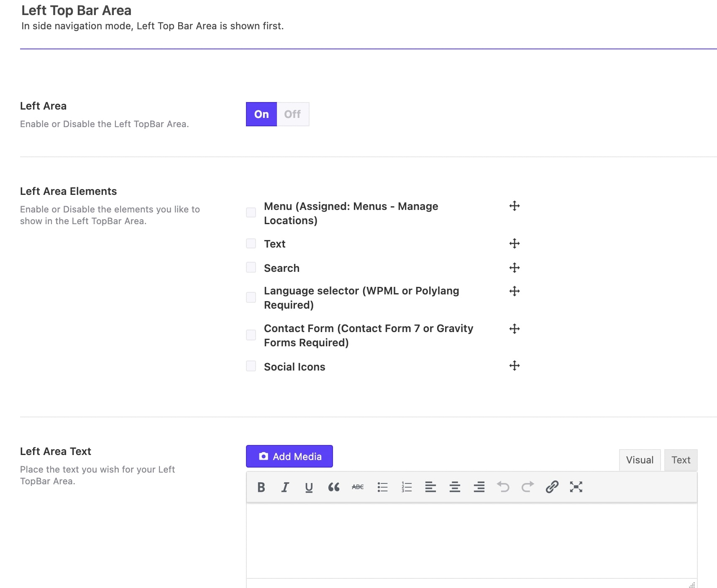The image size is (717, 588).
Task: Open fullscreen distraction-free editor mode
Action: click(576, 487)
